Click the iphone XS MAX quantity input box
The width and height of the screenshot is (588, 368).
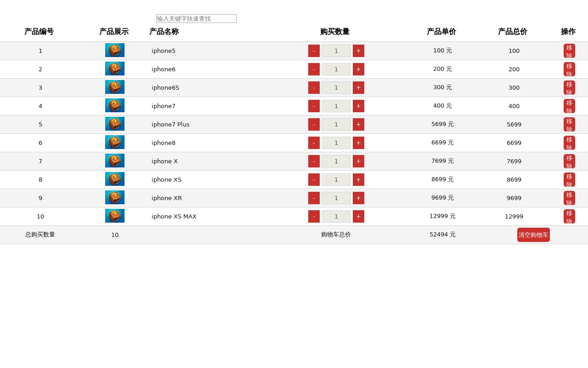(x=336, y=216)
